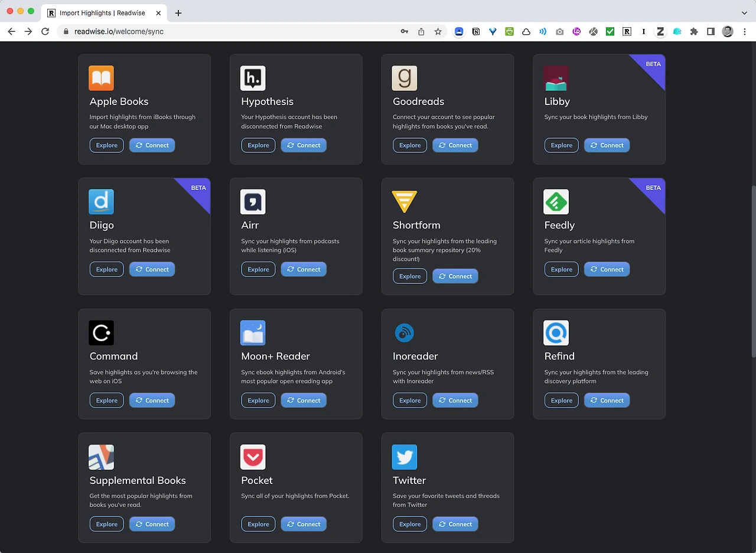The image size is (756, 553).
Task: Click the Supplemental Books title
Action: click(x=138, y=480)
